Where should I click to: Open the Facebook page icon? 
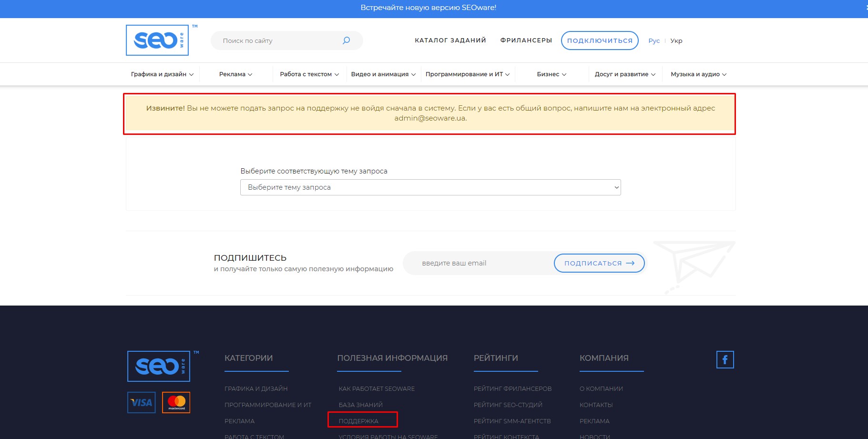[725, 360]
